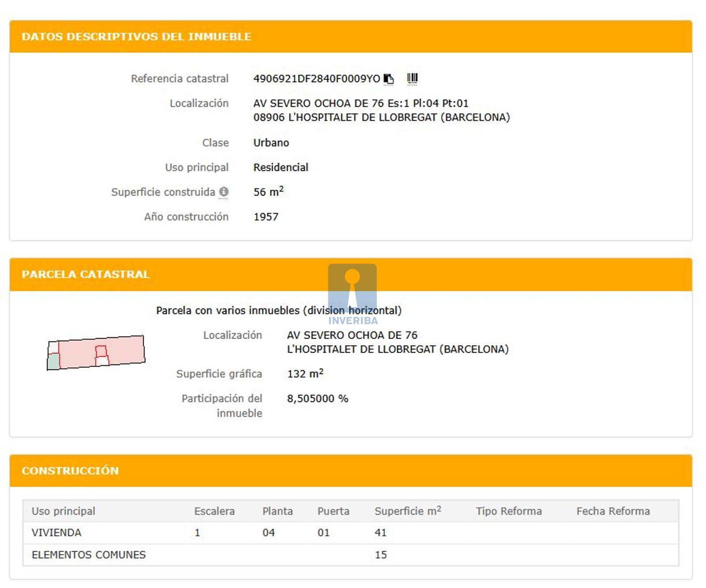This screenshot has height=588, width=706.
Task: Click 08906 L'HOSPITALET DE LLOBREGAT (BARCELONA) line
Action: click(x=381, y=117)
